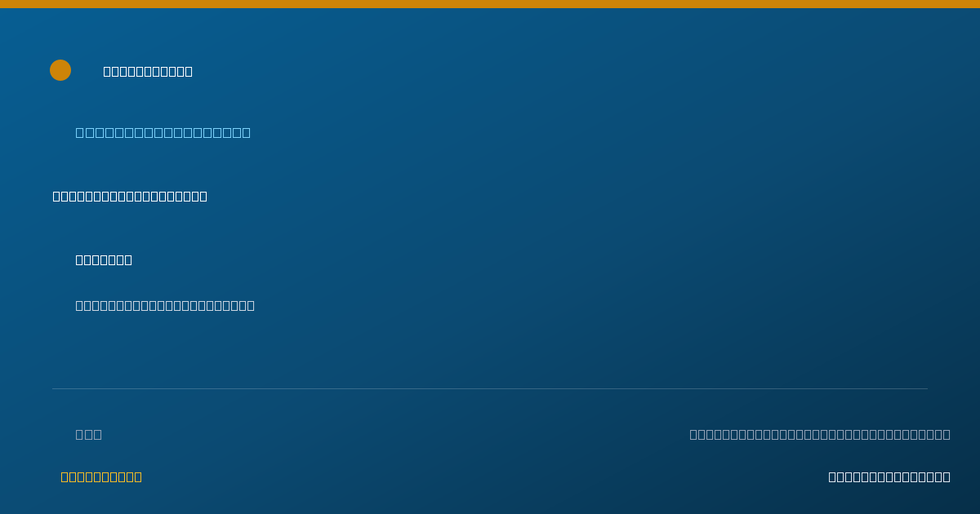Select the round orange brand dot in the header
The width and height of the screenshot is (980, 514).
pyautogui.click(x=60, y=70)
